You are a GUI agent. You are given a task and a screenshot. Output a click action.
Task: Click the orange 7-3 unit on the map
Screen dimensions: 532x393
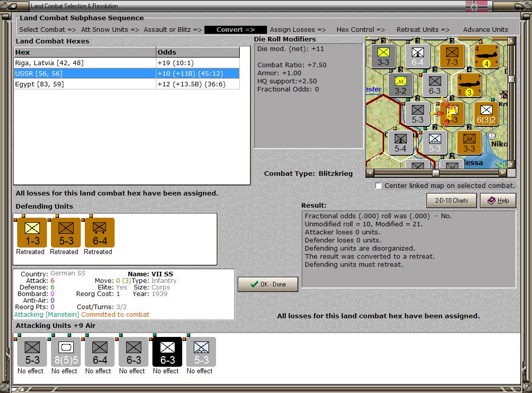click(452, 56)
